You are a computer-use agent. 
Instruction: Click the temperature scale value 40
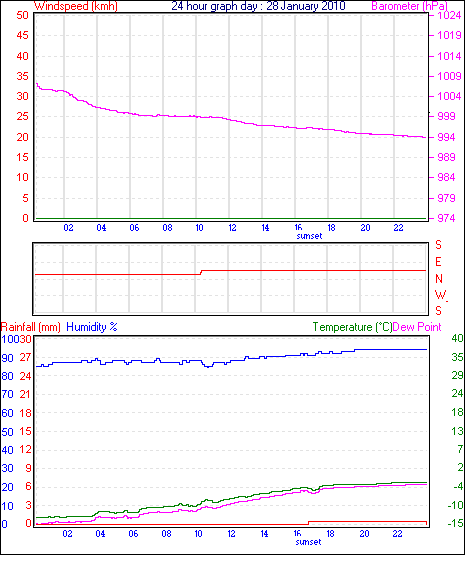(457, 338)
